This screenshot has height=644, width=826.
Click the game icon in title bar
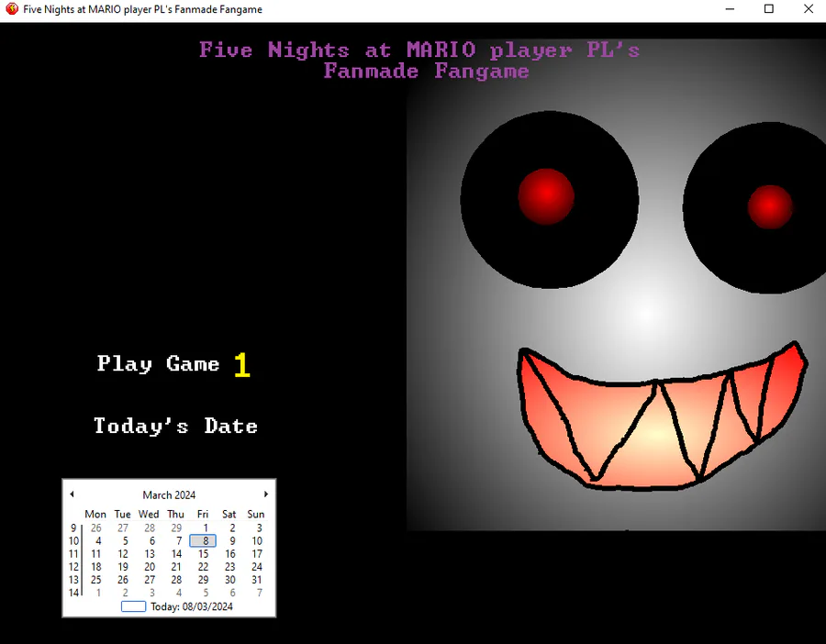[12, 9]
